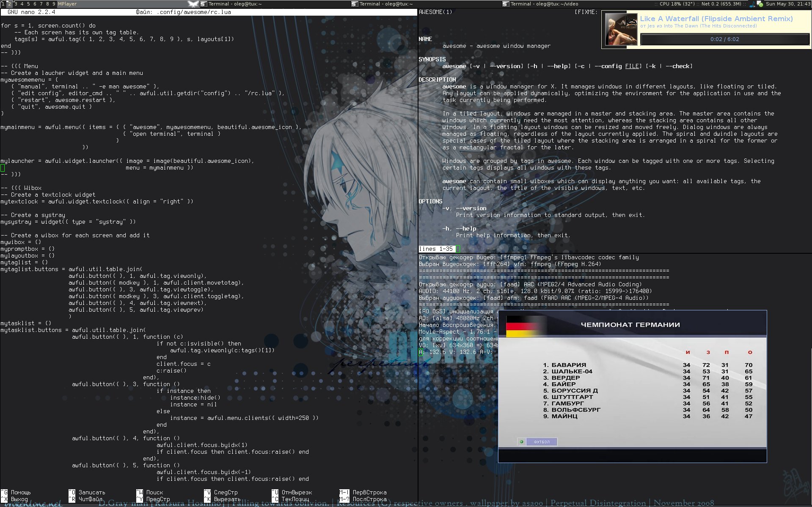812x507 pixels.
Task: Switch to tag 9 in the awesome taglist
Action: 54,4
